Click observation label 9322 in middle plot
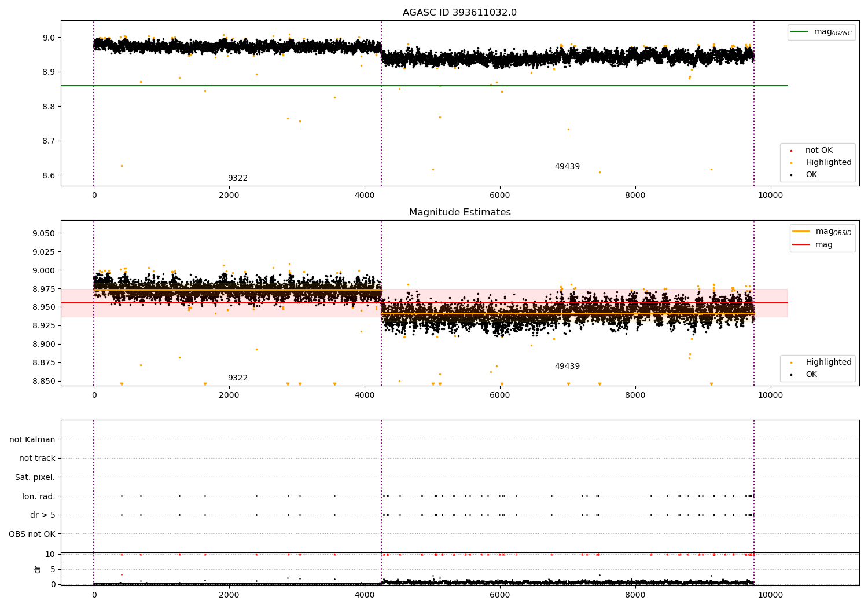 click(x=237, y=378)
